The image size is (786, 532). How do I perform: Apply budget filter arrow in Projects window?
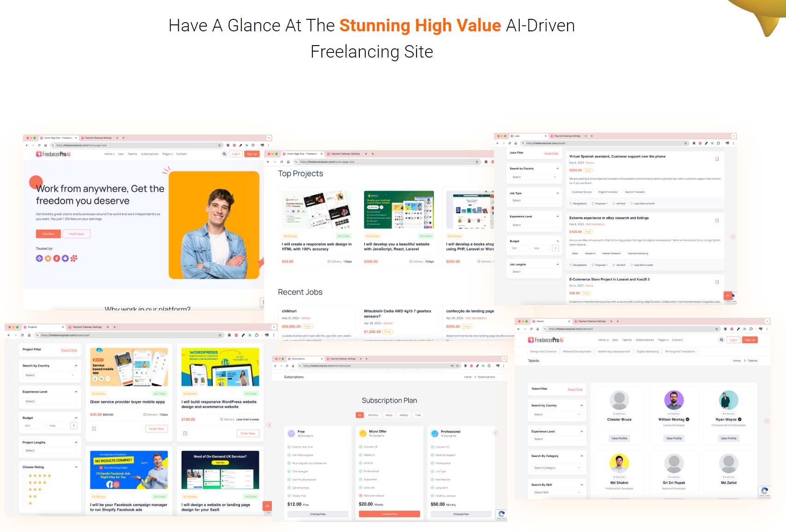pos(74,426)
